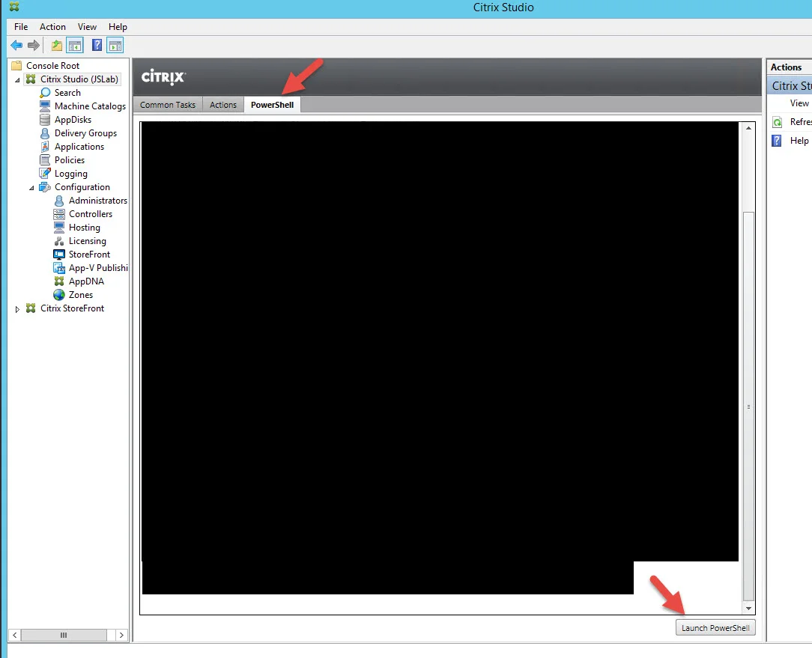Click the Citrix StoreFront node icon

pos(31,308)
